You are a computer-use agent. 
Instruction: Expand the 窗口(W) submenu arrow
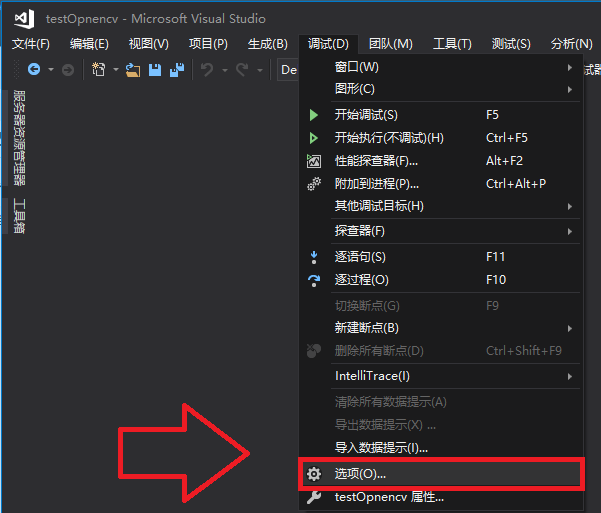tap(570, 67)
